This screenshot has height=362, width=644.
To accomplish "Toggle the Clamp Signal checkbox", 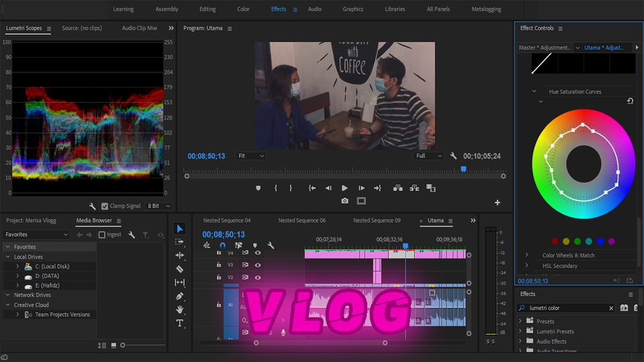I will click(x=105, y=206).
